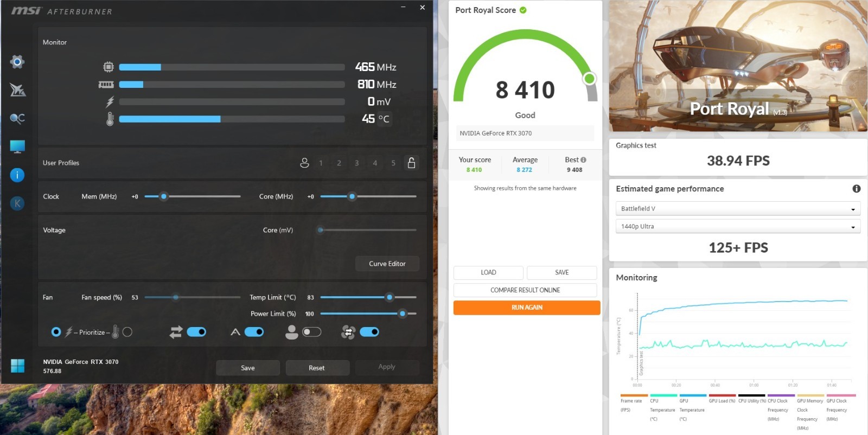Launch Kombustor via the K icon
This screenshot has height=435, width=868.
click(x=17, y=203)
